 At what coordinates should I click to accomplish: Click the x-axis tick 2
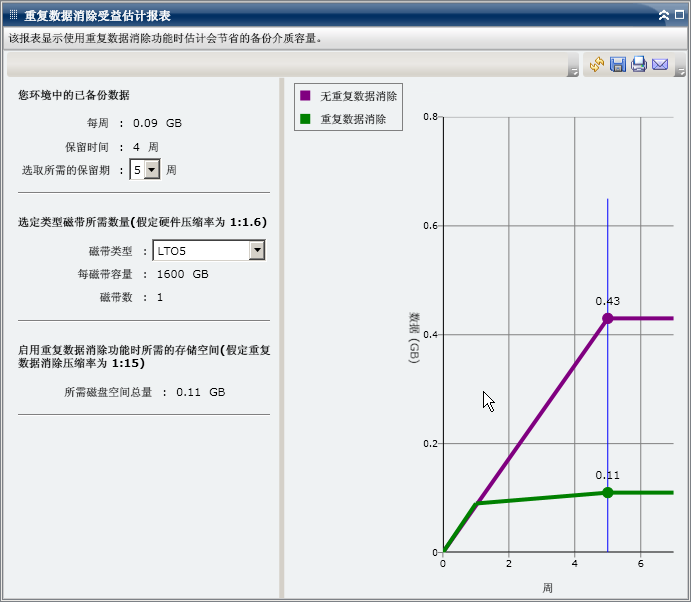click(x=509, y=563)
